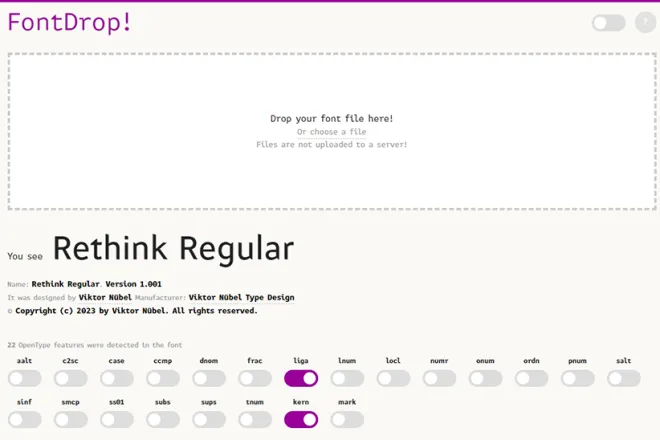This screenshot has width=660, height=440.
Task: Switch on smcp small caps
Action: [x=71, y=419]
